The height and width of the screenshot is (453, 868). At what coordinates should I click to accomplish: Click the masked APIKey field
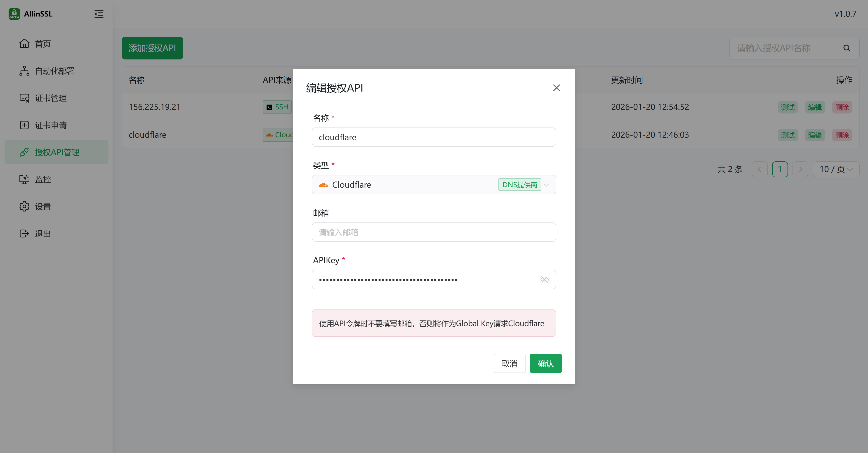coord(434,280)
